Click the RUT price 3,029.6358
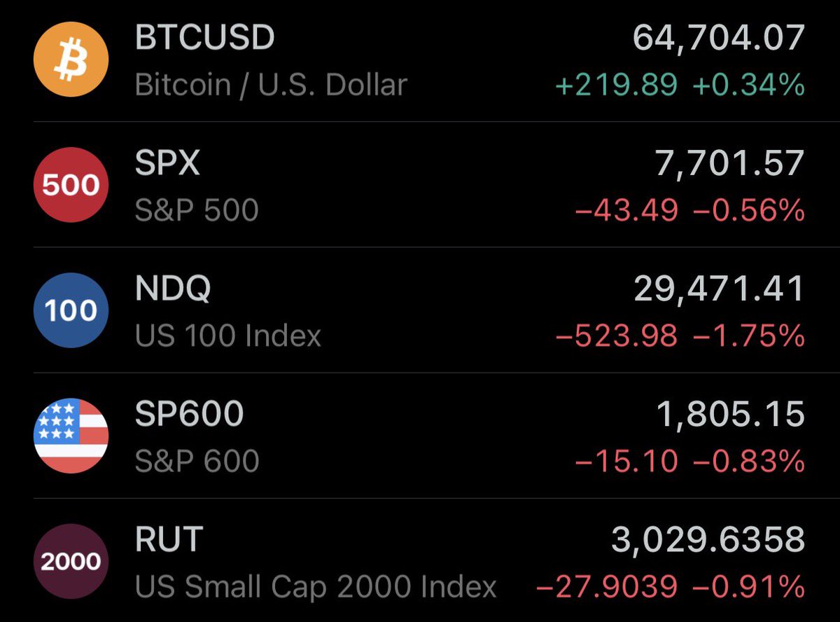Image resolution: width=840 pixels, height=622 pixels. click(708, 540)
